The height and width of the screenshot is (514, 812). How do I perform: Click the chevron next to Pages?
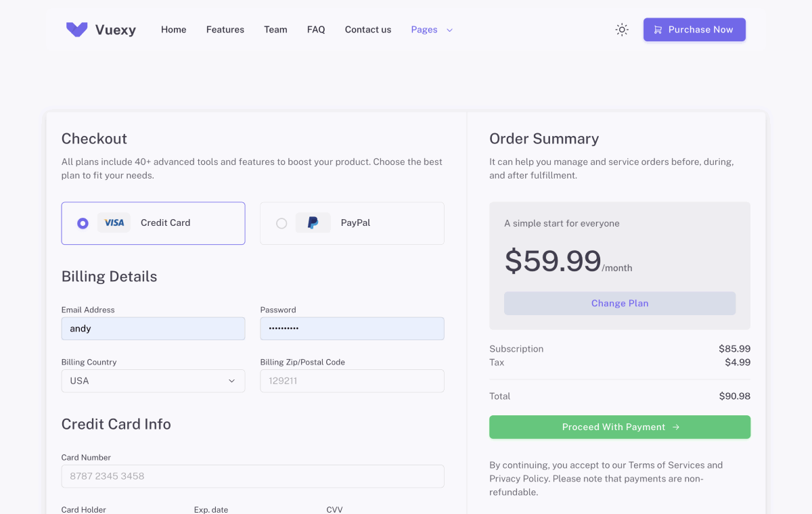point(449,30)
